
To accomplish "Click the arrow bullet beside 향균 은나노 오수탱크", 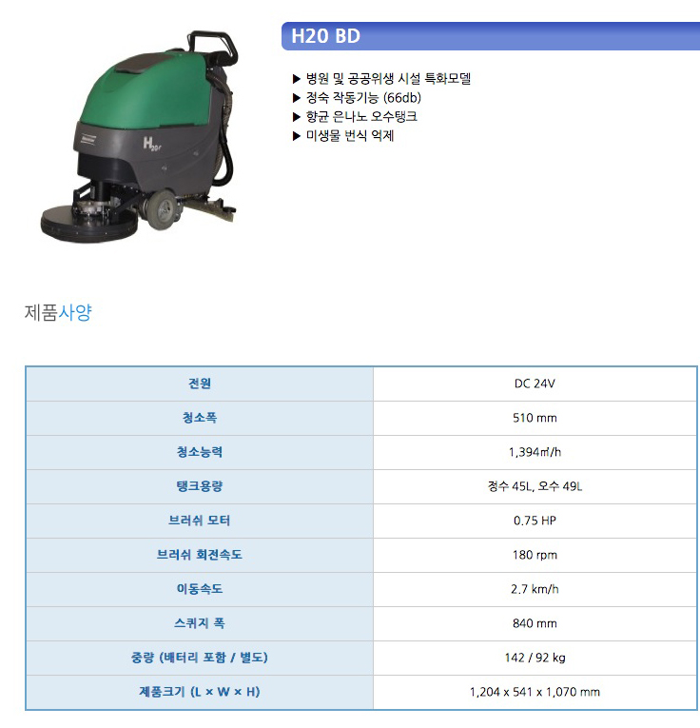I will [x=297, y=117].
